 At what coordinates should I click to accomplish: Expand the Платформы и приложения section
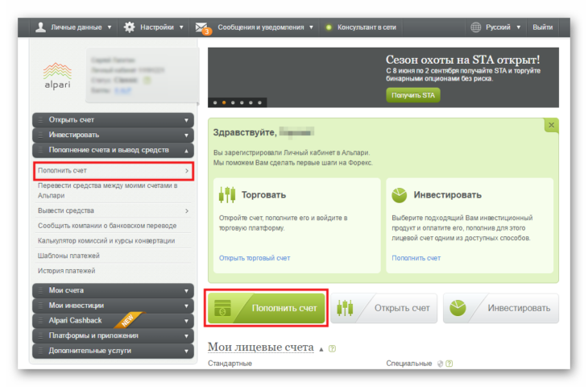(x=113, y=335)
